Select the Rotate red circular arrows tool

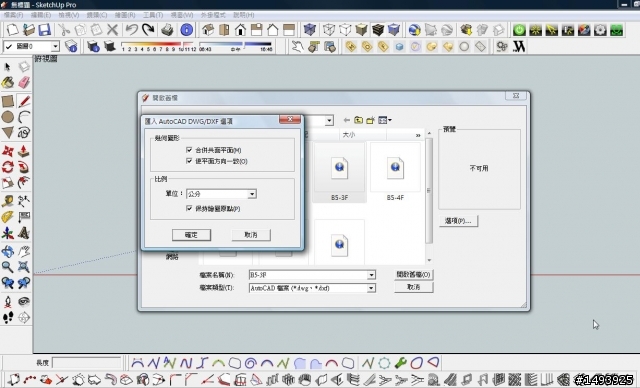[x=7, y=167]
